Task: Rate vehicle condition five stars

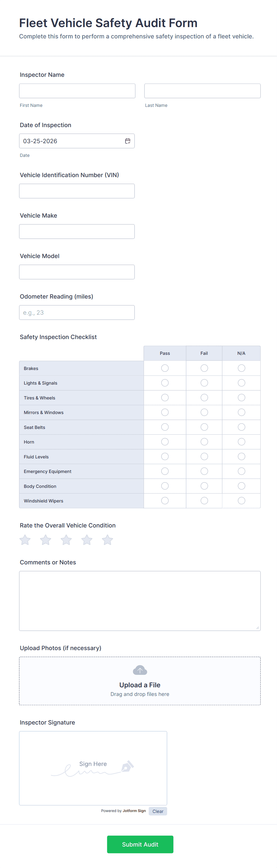Action: pyautogui.click(x=108, y=540)
